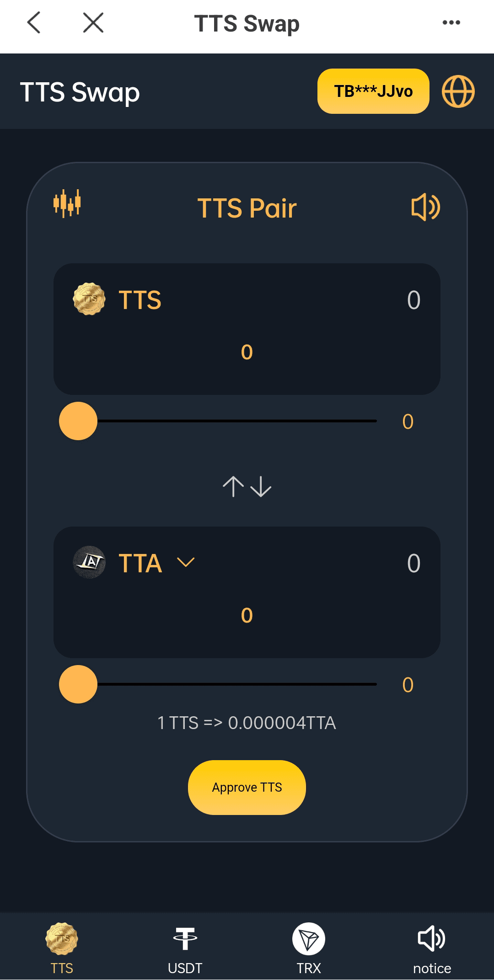
Task: Select the TTS bottom tab
Action: click(x=62, y=948)
